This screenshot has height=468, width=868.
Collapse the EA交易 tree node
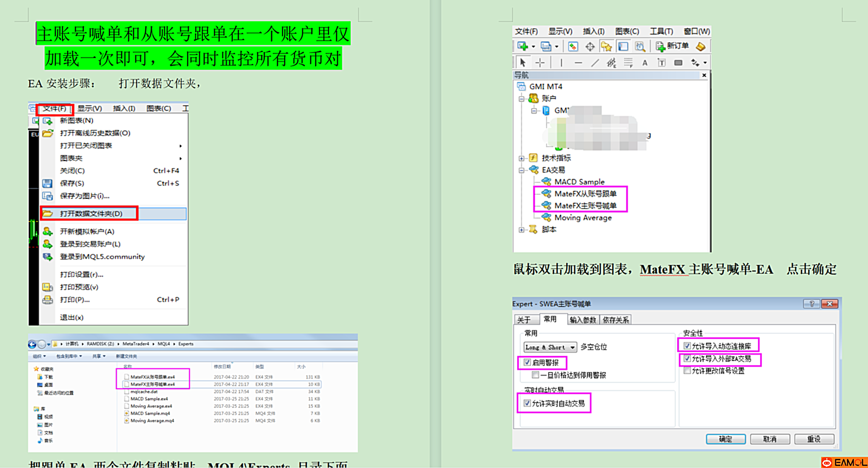click(x=522, y=170)
